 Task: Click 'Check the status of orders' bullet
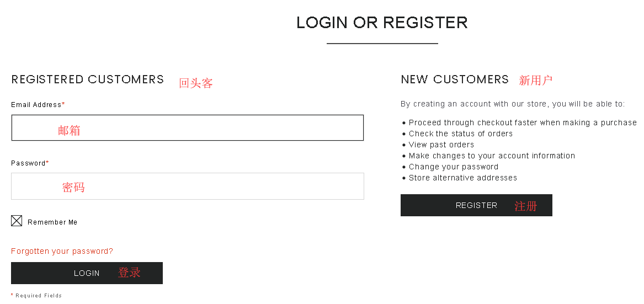[460, 134]
